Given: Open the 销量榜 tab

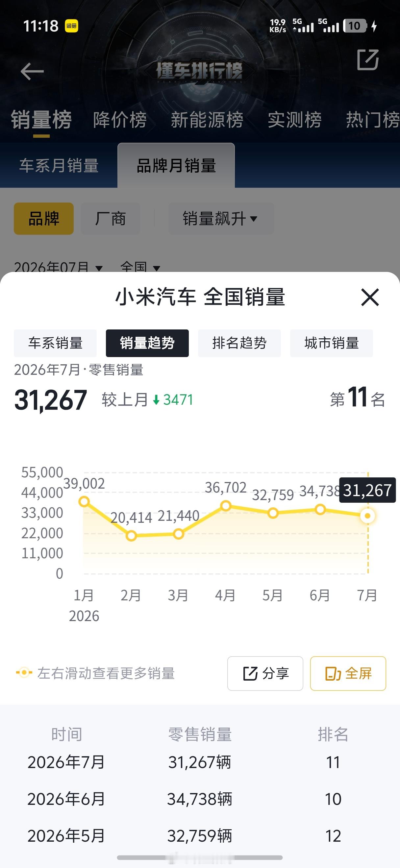Looking at the screenshot, I should (41, 120).
